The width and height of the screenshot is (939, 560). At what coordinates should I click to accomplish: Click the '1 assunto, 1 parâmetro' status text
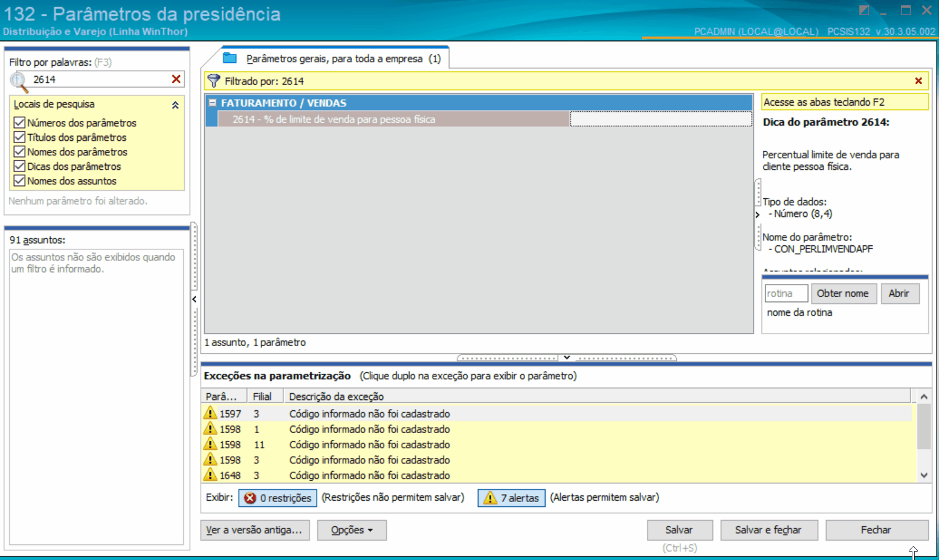pyautogui.click(x=255, y=343)
